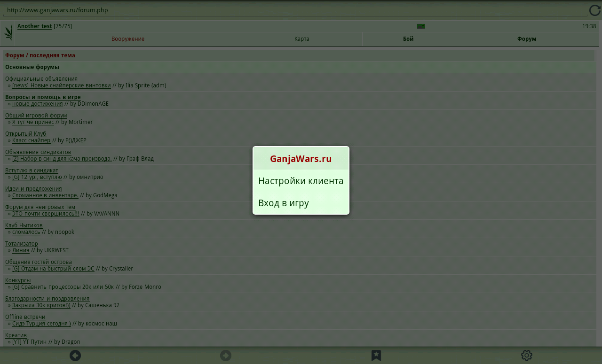Open '[G] Отдам на быстрый слом ЭС' topic
The image size is (602, 364).
coord(53,269)
